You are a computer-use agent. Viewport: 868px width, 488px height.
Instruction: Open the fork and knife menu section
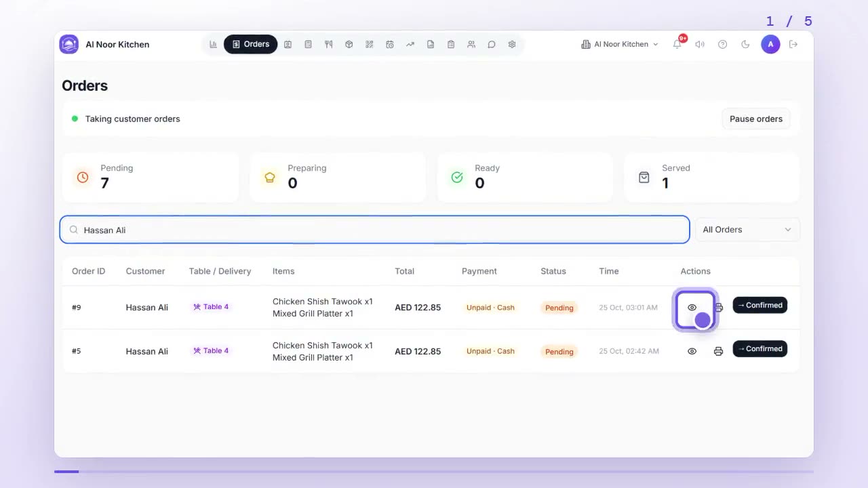[329, 44]
